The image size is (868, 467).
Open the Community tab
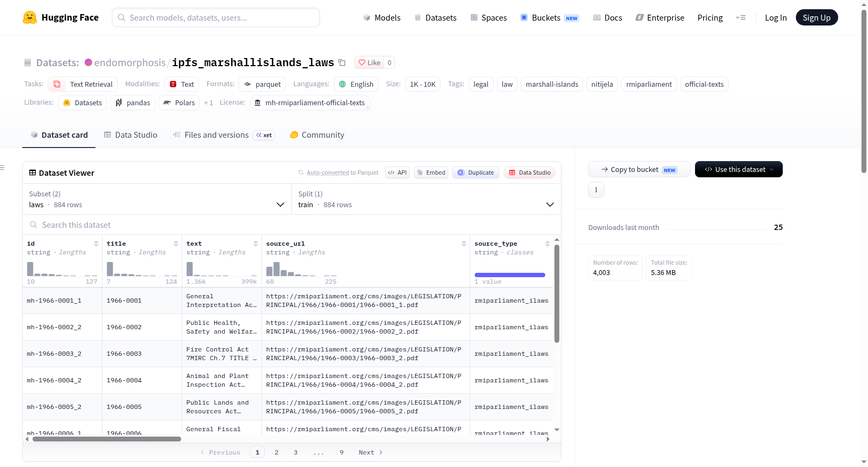point(317,135)
